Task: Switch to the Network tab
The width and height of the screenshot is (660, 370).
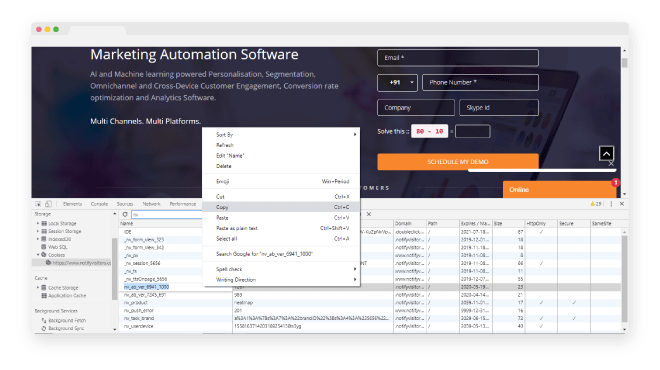Action: click(x=152, y=204)
